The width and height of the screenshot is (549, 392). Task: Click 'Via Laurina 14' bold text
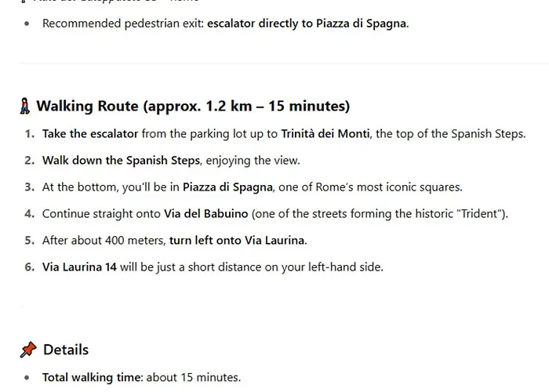(x=79, y=267)
